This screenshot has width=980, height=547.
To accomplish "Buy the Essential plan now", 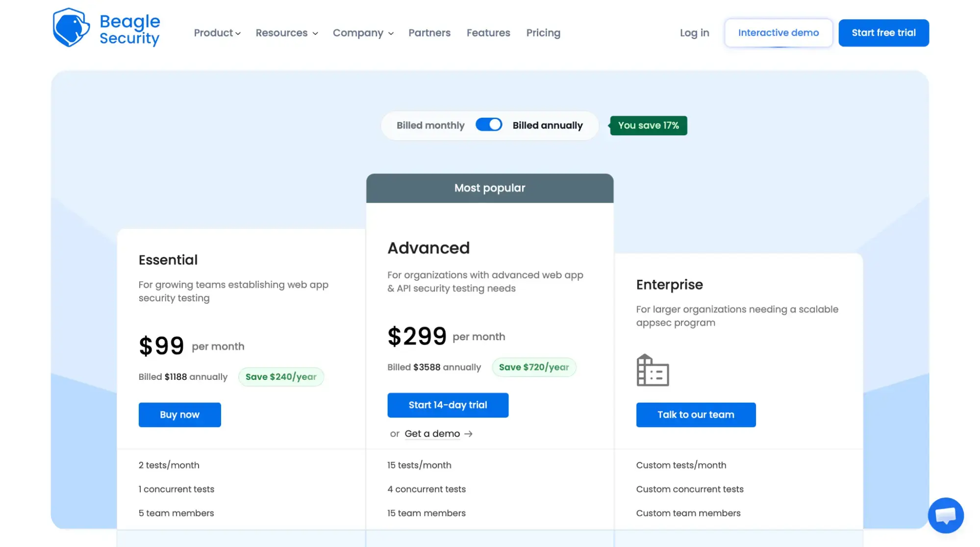I will coord(179,415).
